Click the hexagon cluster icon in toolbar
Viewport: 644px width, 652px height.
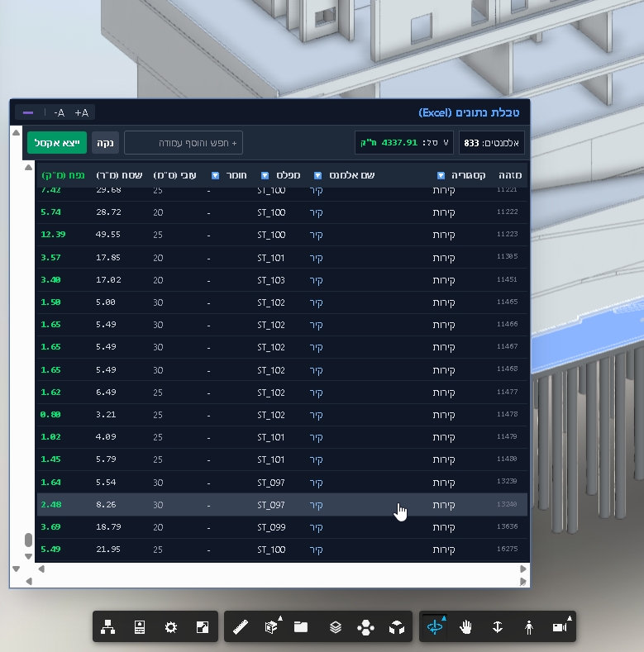click(x=365, y=627)
